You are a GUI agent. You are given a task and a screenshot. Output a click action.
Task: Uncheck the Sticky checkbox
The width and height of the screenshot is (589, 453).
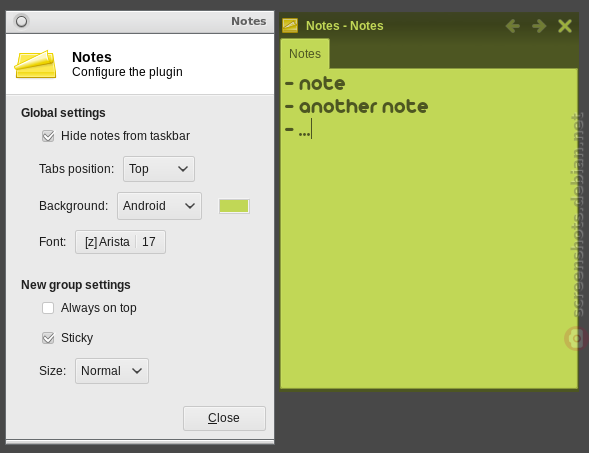tap(48, 338)
